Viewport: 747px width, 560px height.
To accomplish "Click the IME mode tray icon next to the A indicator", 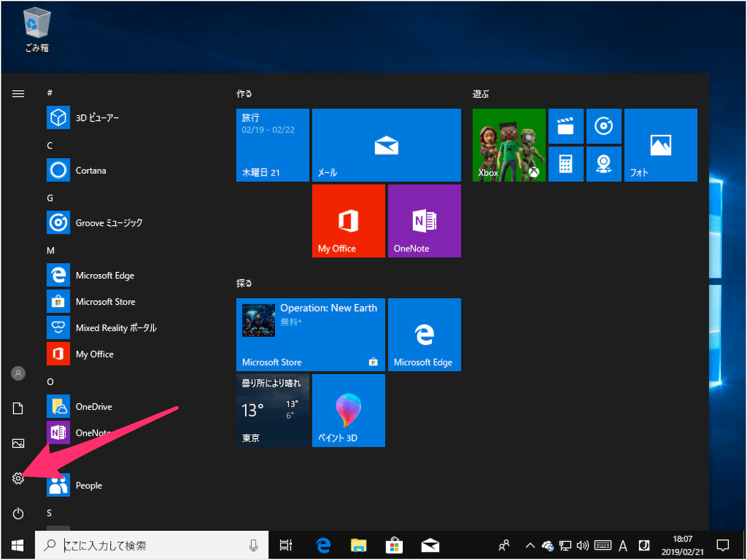I will 644,545.
